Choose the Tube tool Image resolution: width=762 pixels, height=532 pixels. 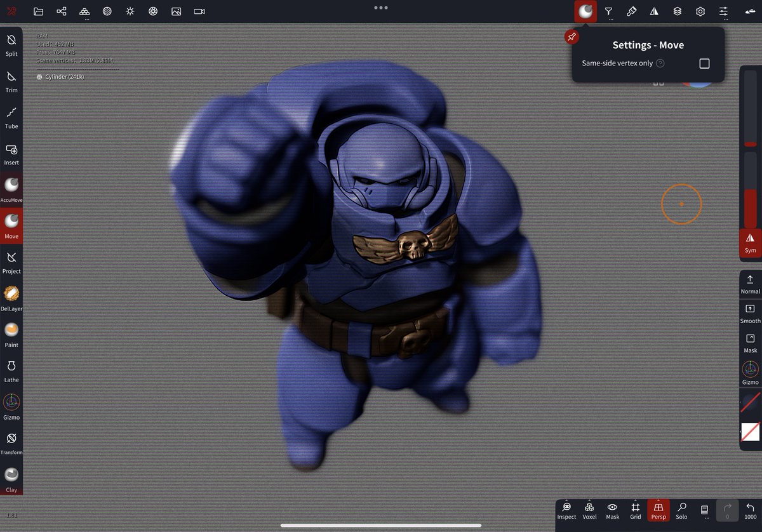(11, 117)
